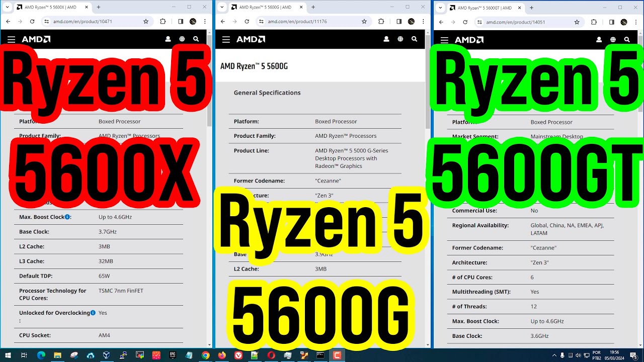644x362 pixels.
Task: Click AMD logo in the 5600X window
Action: [36, 39]
